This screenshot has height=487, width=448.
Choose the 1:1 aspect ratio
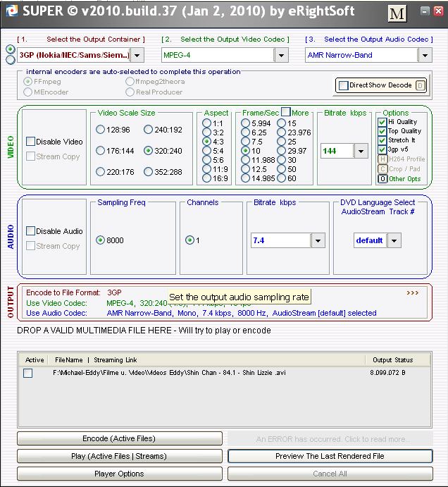click(206, 123)
